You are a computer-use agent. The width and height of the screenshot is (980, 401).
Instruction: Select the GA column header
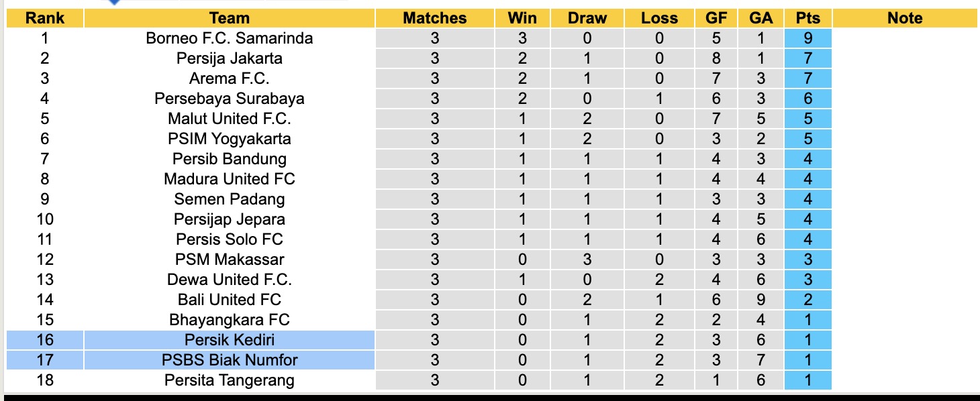tap(761, 18)
